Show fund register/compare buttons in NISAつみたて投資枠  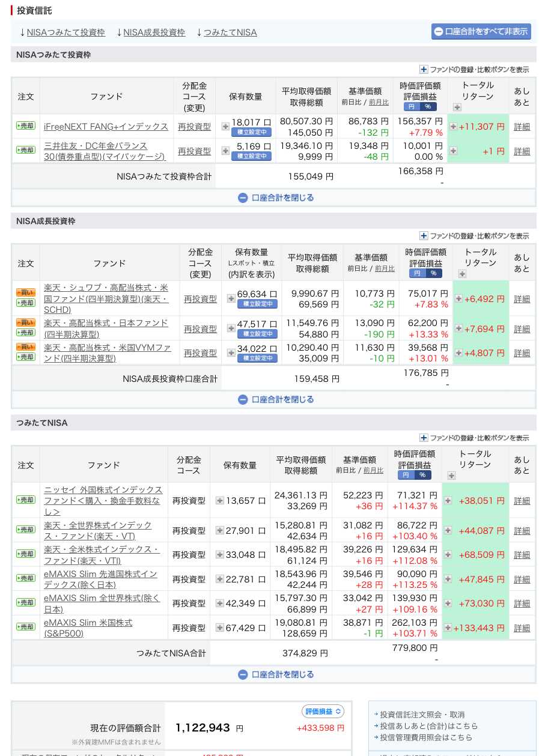pos(474,70)
